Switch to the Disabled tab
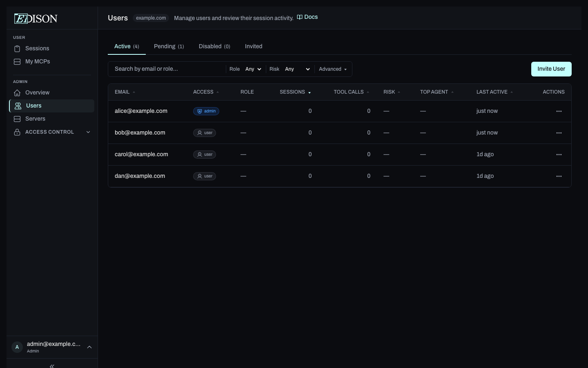The width and height of the screenshot is (588, 368). tap(214, 46)
